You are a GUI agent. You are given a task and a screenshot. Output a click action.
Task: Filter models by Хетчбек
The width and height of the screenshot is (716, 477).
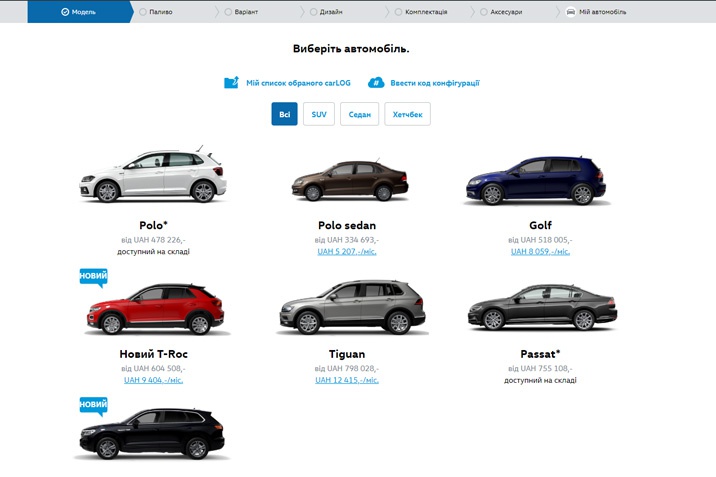click(x=407, y=114)
